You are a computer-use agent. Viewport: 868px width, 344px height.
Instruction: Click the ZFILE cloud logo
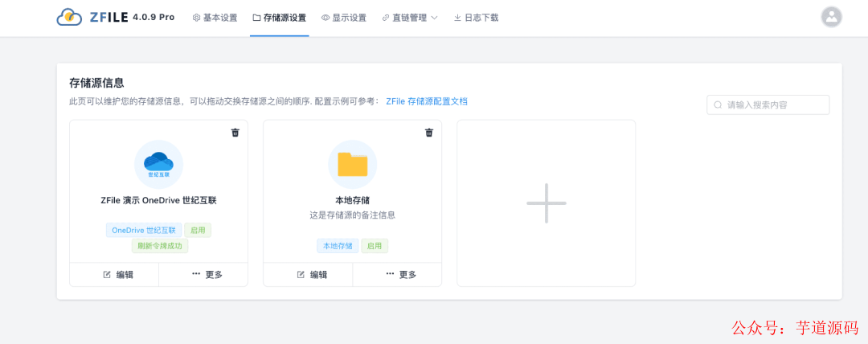(x=70, y=17)
